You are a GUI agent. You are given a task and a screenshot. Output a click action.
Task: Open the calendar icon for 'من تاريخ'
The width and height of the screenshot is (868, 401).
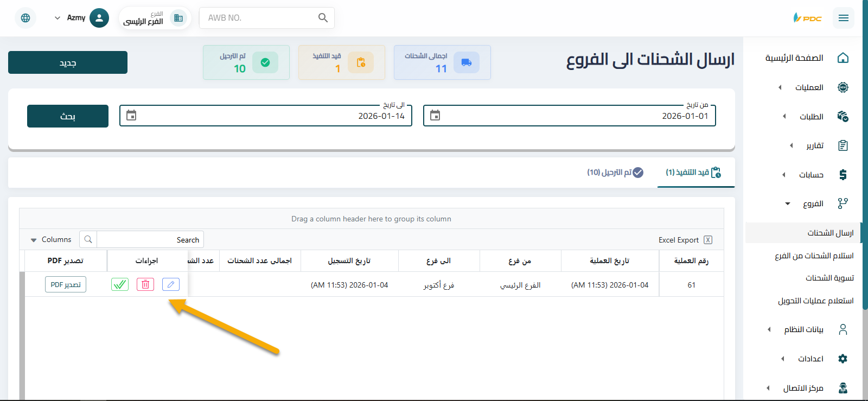click(x=435, y=115)
